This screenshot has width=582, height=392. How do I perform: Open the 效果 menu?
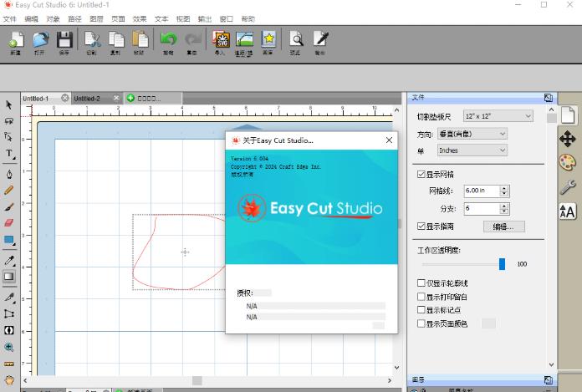(140, 19)
